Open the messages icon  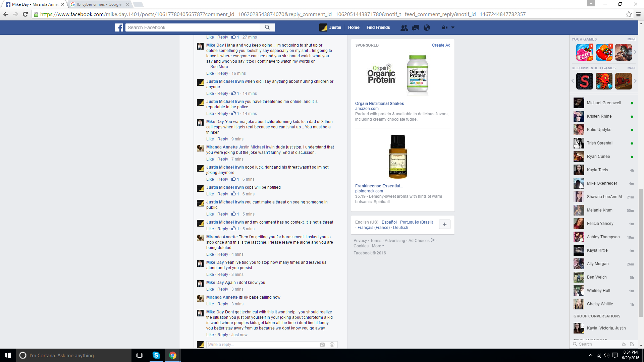click(x=416, y=28)
